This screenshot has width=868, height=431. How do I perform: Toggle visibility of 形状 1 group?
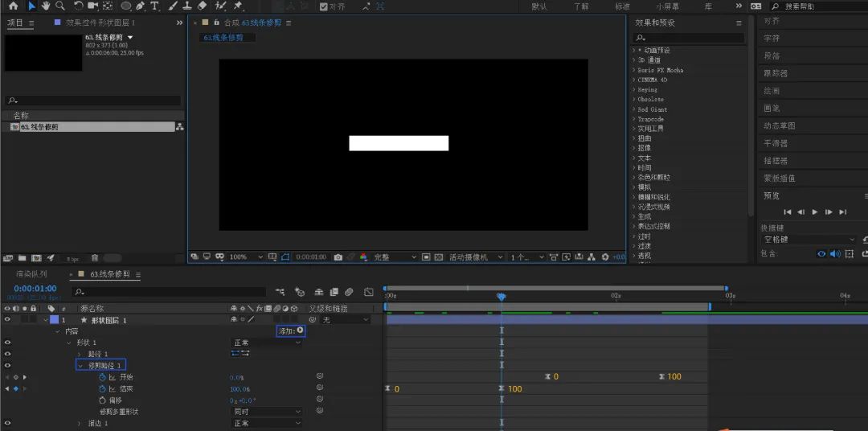tap(8, 343)
